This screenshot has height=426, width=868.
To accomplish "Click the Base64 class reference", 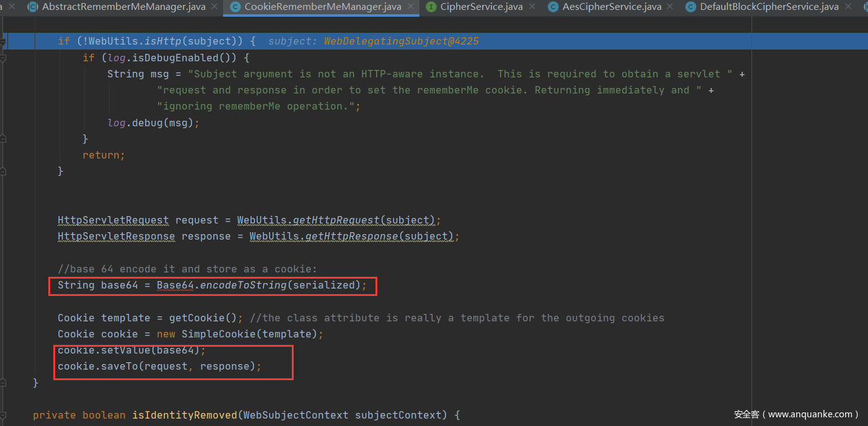I will (x=175, y=285).
